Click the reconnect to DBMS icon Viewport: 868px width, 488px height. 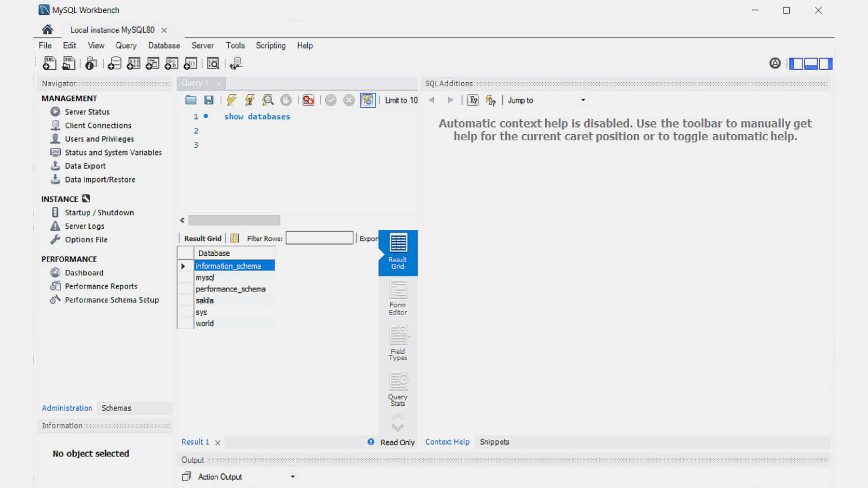[236, 64]
